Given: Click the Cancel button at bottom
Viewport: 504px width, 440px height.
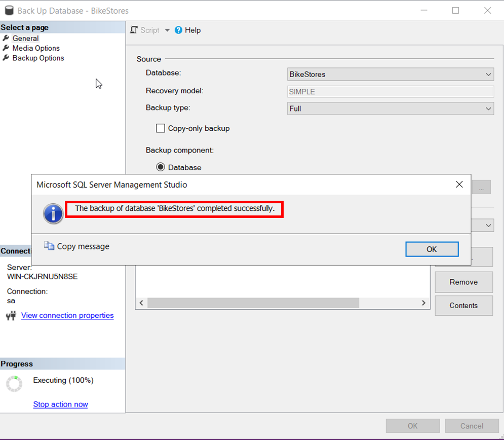Looking at the screenshot, I should (x=472, y=426).
